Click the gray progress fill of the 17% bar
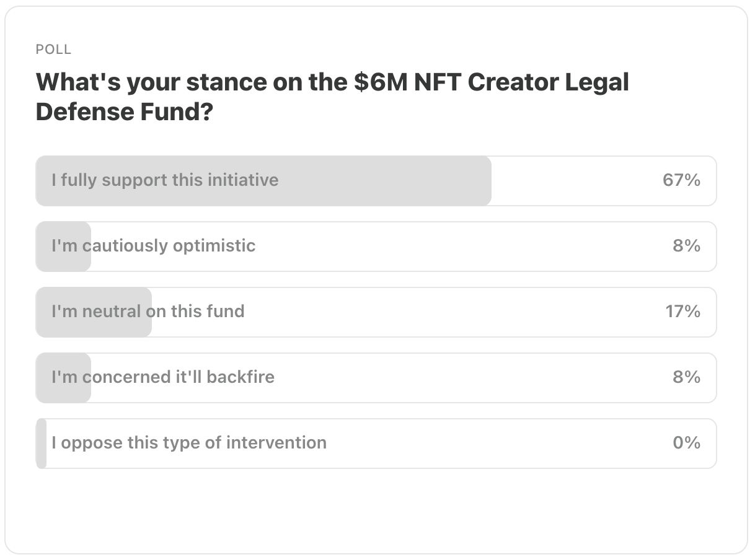 [94, 312]
